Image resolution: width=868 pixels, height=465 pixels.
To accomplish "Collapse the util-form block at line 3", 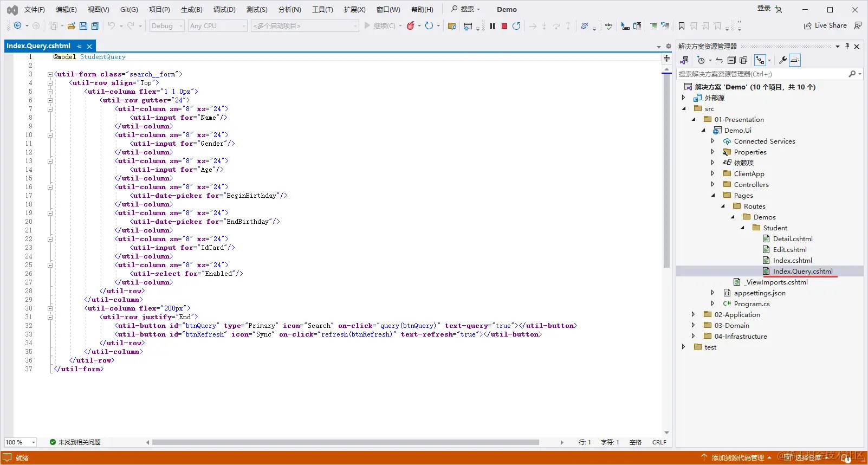I will tap(50, 74).
